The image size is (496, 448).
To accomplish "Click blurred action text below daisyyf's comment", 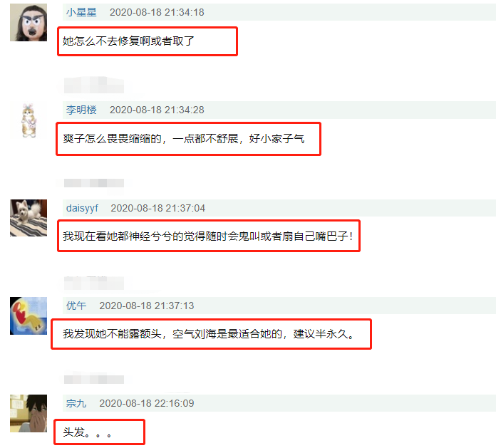I will 93,283.
